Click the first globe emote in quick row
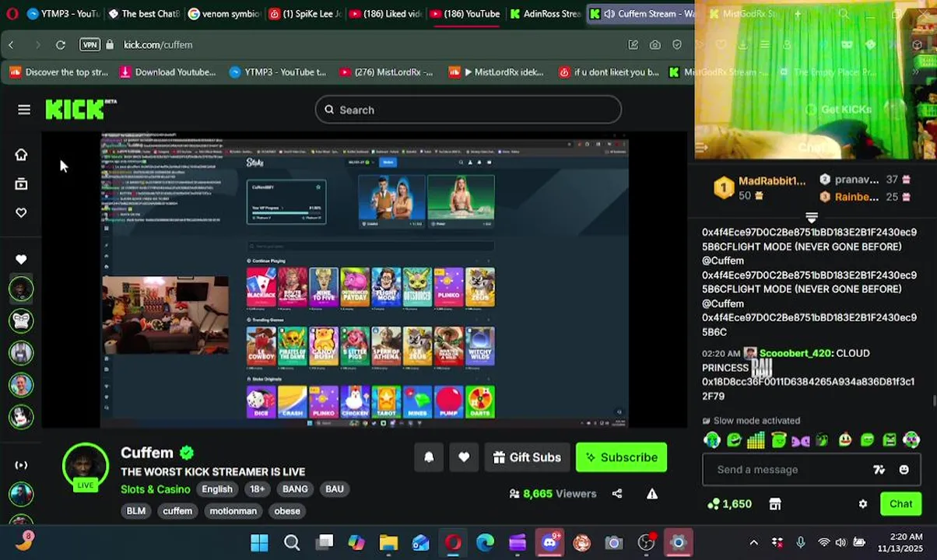The width and height of the screenshot is (937, 560). [x=712, y=440]
